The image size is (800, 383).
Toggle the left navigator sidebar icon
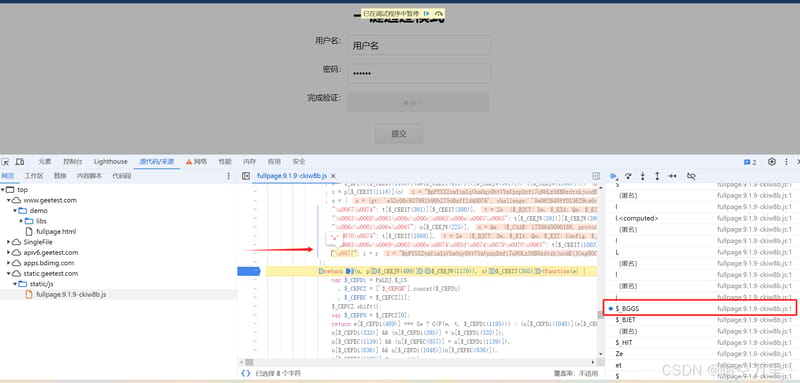point(246,176)
